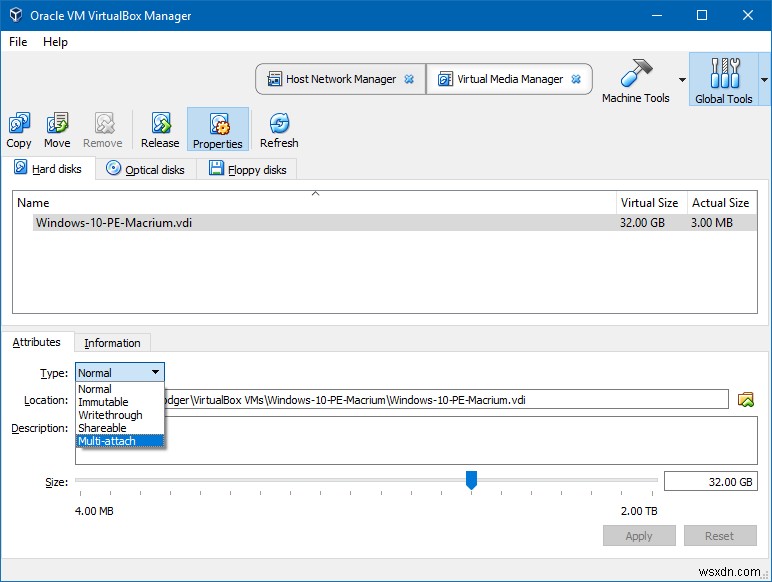The image size is (772, 582).
Task: Click the Apply button
Action: [x=639, y=535]
